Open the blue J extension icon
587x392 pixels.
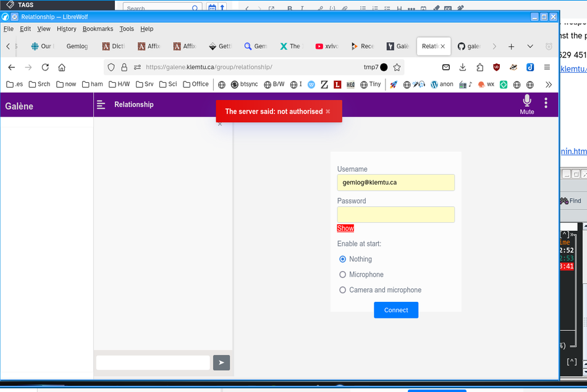pos(530,67)
